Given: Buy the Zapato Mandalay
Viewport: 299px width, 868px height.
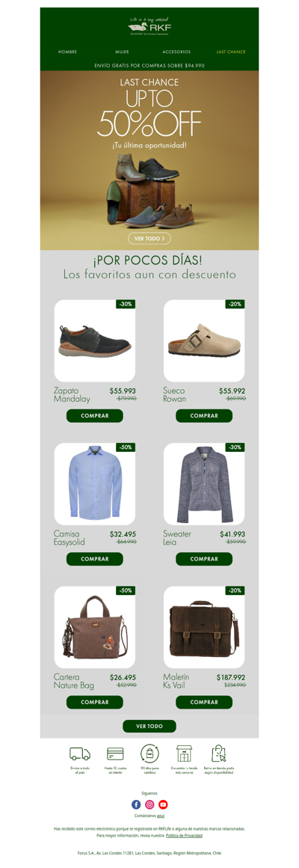Looking at the screenshot, I should 94,416.
